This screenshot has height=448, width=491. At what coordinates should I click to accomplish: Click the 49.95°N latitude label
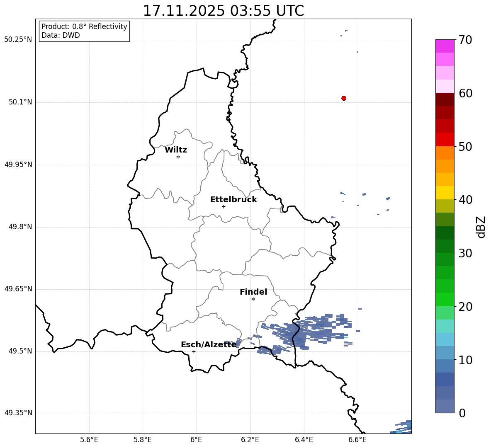tap(18, 165)
